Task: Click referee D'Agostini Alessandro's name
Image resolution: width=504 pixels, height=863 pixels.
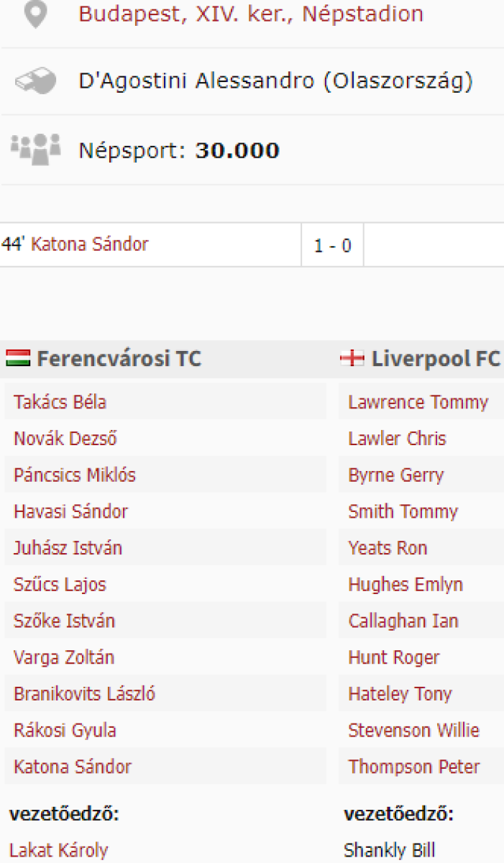Action: 275,81
